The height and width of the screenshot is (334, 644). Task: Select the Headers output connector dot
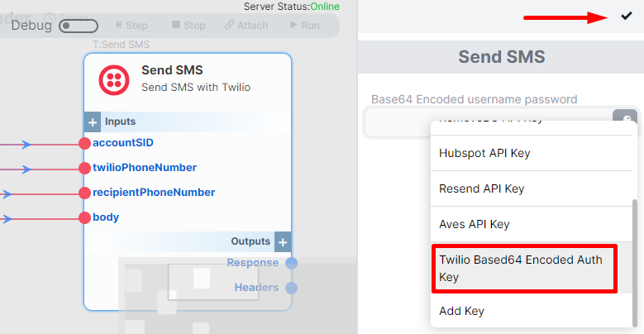(291, 288)
